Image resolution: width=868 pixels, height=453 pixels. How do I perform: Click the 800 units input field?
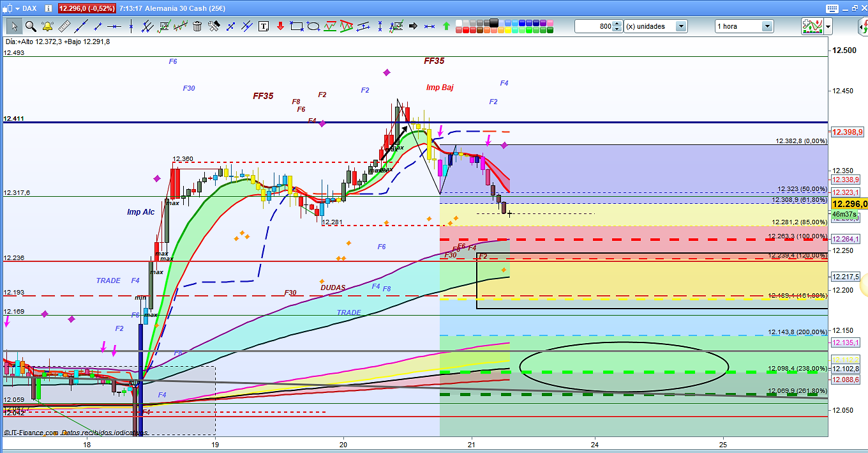click(x=594, y=26)
